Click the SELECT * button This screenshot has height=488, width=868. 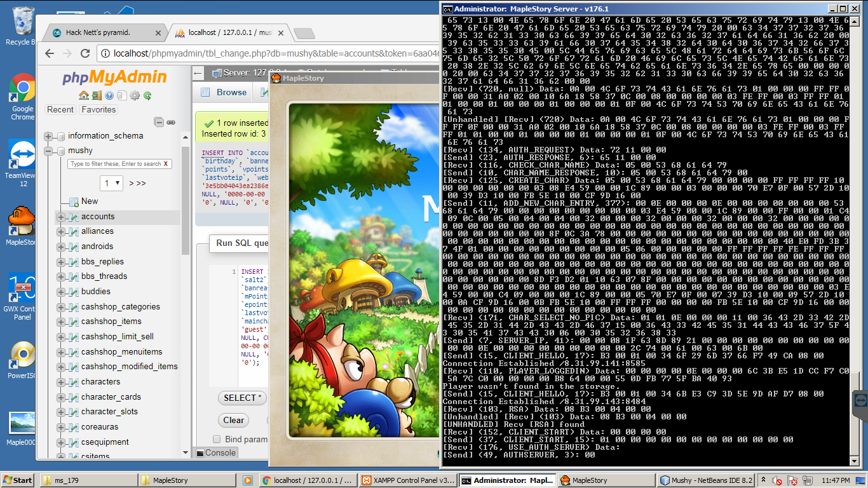point(243,398)
